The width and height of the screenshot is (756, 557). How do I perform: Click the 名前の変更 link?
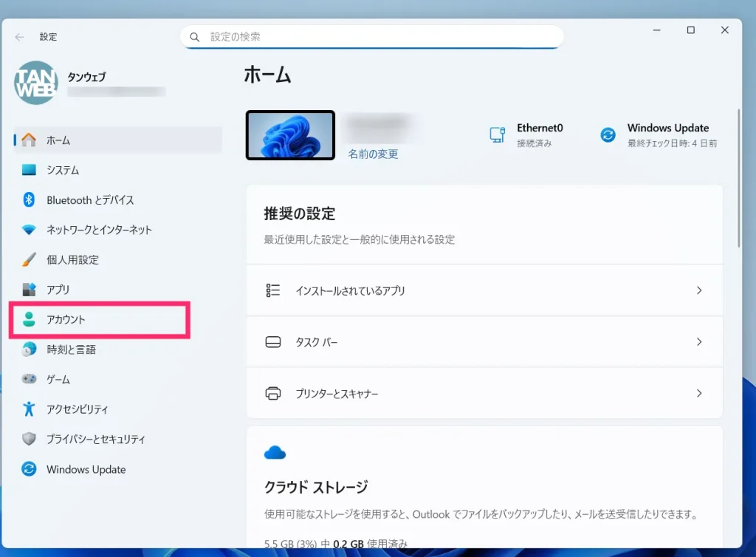[373, 154]
